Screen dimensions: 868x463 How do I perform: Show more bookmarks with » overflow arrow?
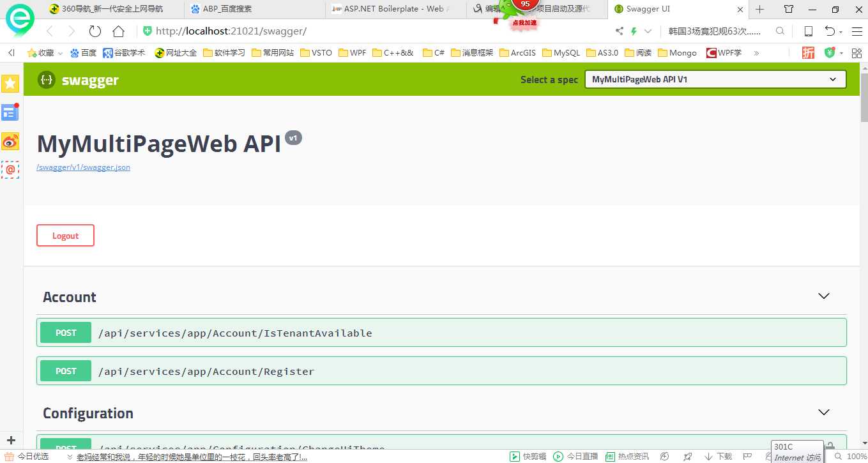click(757, 53)
